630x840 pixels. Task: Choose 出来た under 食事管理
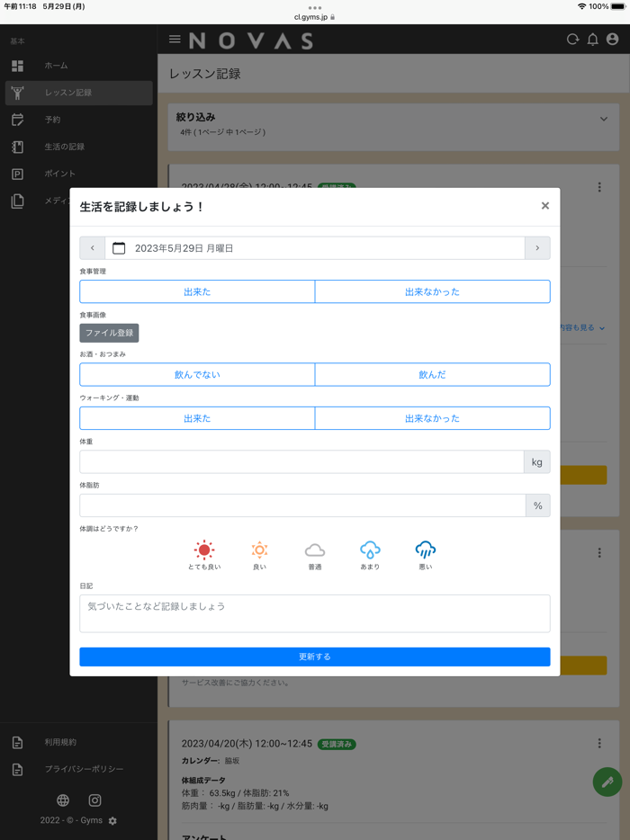tap(197, 291)
